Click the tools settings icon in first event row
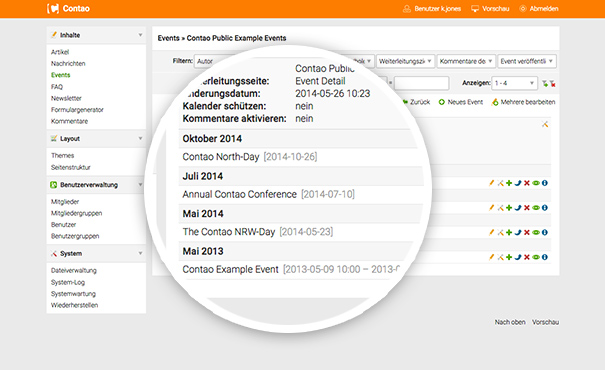The image size is (605, 370). pos(500,183)
